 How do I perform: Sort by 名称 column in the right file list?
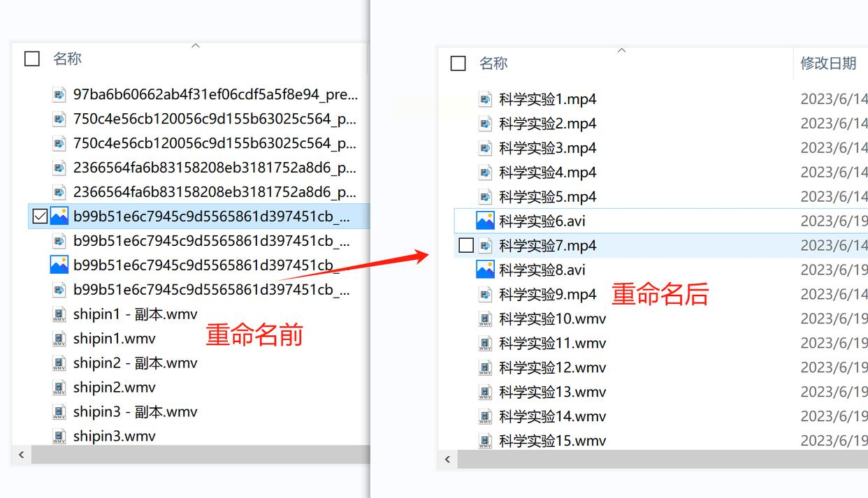[x=493, y=64]
